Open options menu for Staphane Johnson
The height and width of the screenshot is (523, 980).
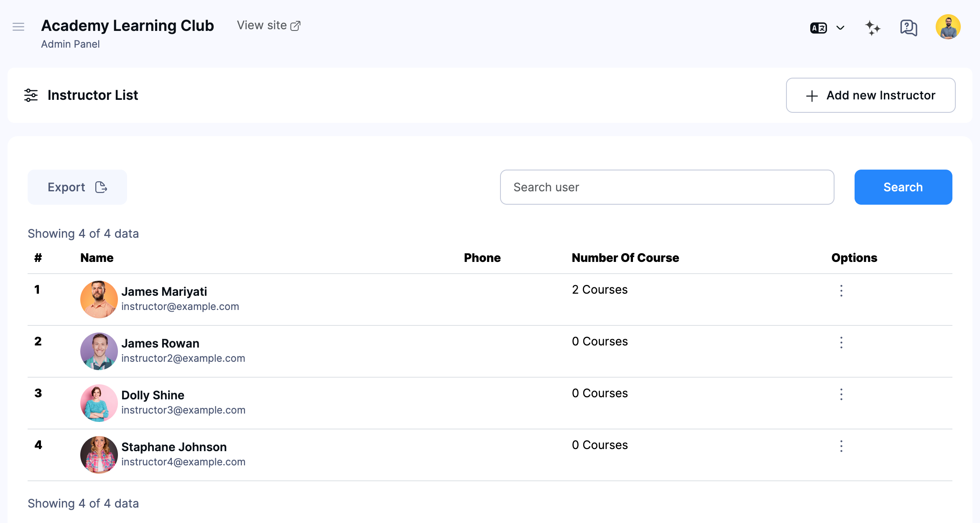pos(841,446)
